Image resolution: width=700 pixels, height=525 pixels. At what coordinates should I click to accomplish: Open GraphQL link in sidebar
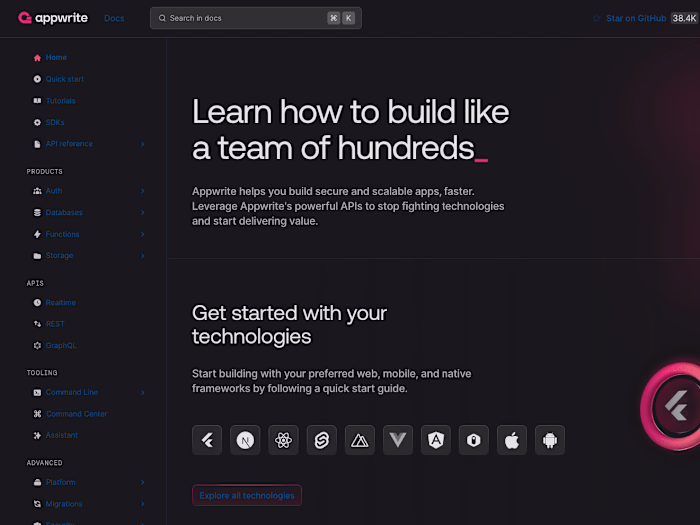click(61, 346)
